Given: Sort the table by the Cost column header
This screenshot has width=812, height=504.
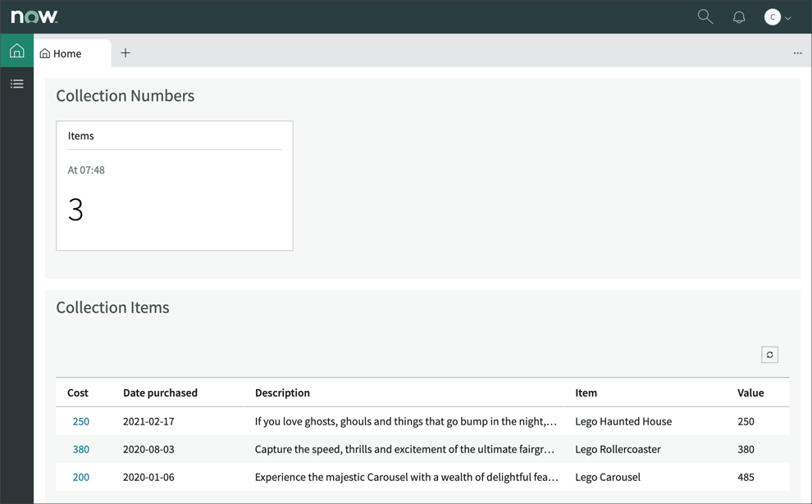Looking at the screenshot, I should tap(77, 393).
